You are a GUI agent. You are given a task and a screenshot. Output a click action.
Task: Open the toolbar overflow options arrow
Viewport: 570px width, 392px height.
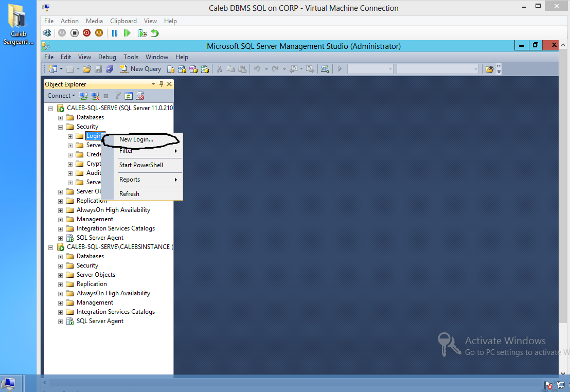coord(499,69)
